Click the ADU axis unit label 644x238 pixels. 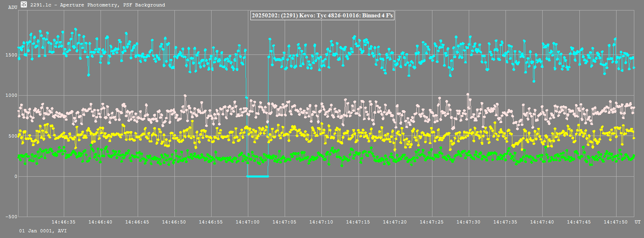13,7
